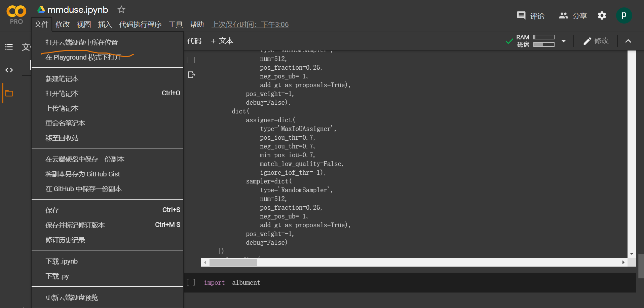Open the Google Drive icon beside notebook title

[x=41, y=10]
